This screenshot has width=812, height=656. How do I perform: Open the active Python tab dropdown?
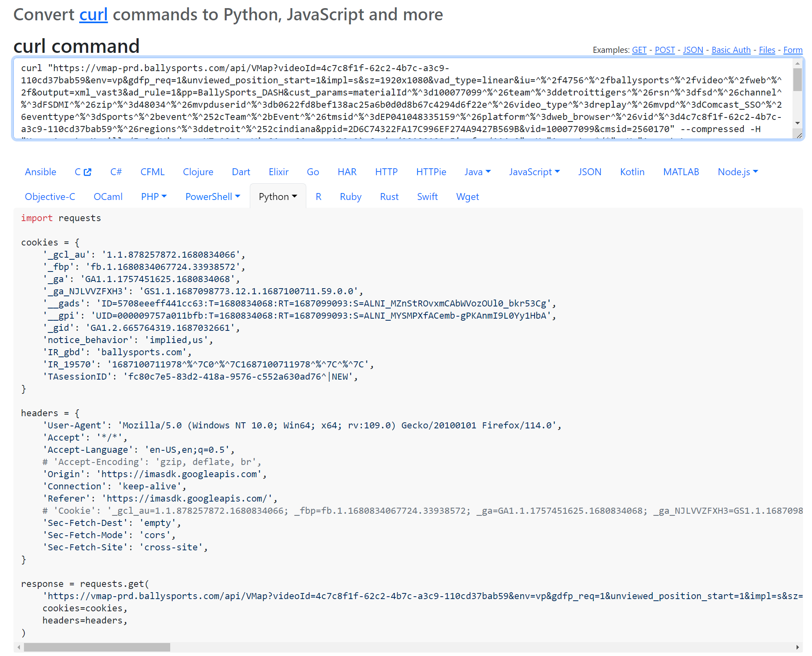coord(278,197)
